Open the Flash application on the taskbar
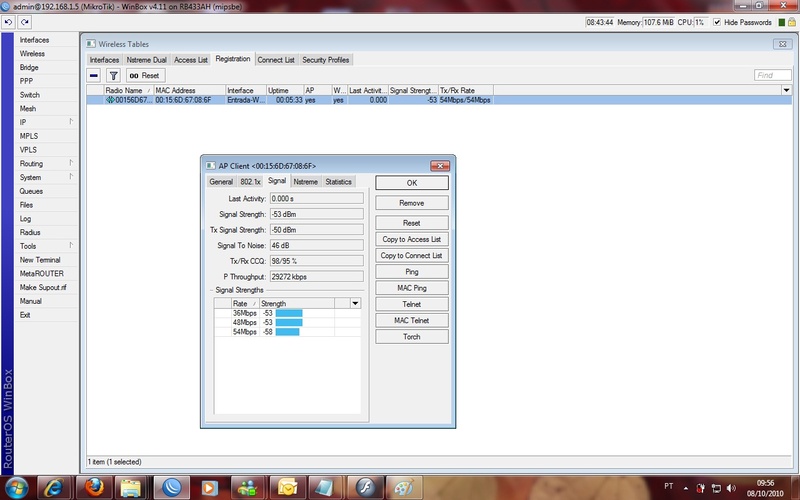 364,487
